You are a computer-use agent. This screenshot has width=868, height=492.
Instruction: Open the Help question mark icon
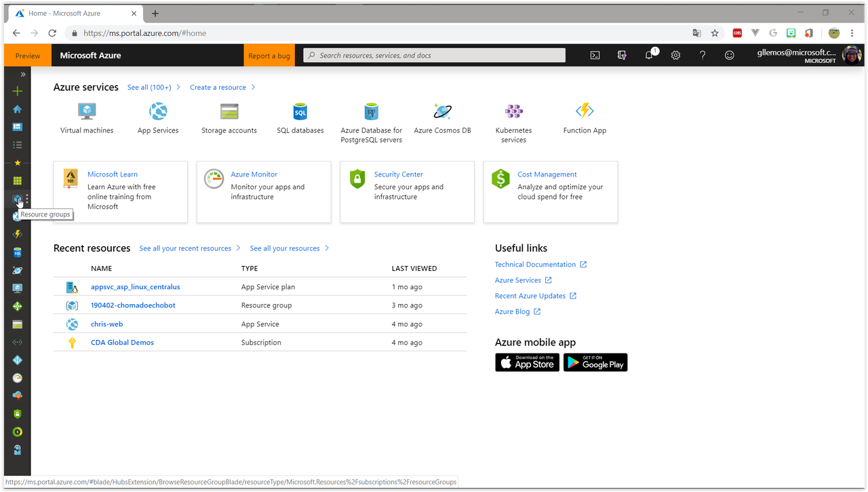[703, 56]
